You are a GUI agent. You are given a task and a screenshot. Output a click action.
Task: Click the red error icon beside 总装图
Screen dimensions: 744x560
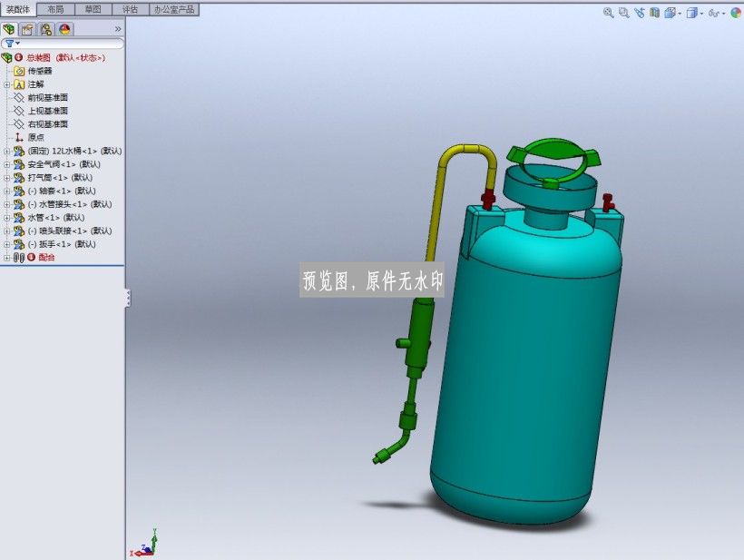coord(18,57)
